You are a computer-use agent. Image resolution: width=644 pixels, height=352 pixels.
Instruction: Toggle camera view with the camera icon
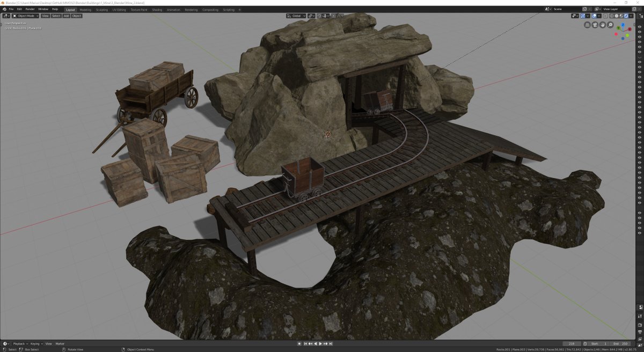pos(595,25)
